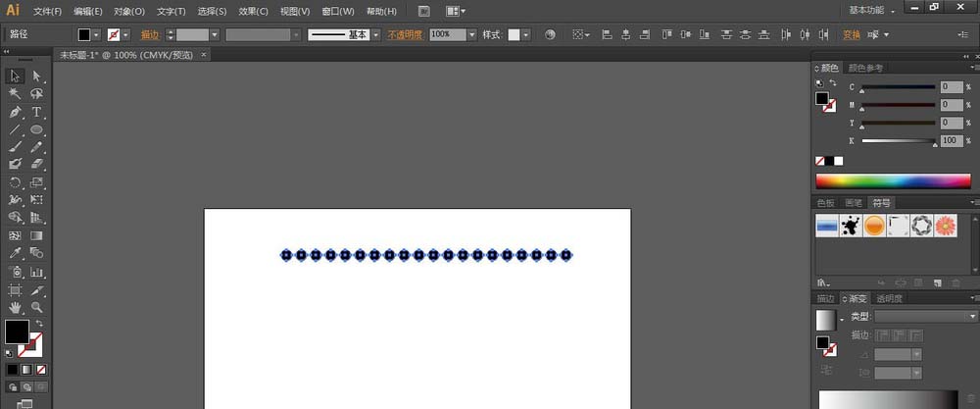
Task: Swap fill and stroke colors in toolbox
Action: pos(39,324)
